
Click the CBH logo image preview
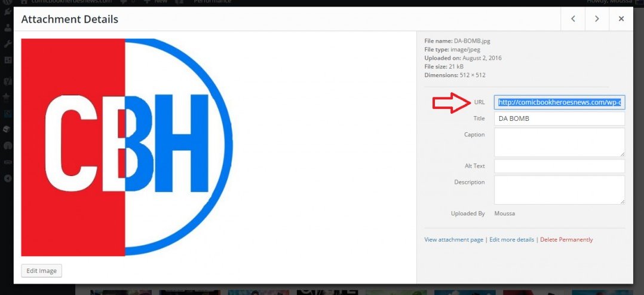coord(127,147)
